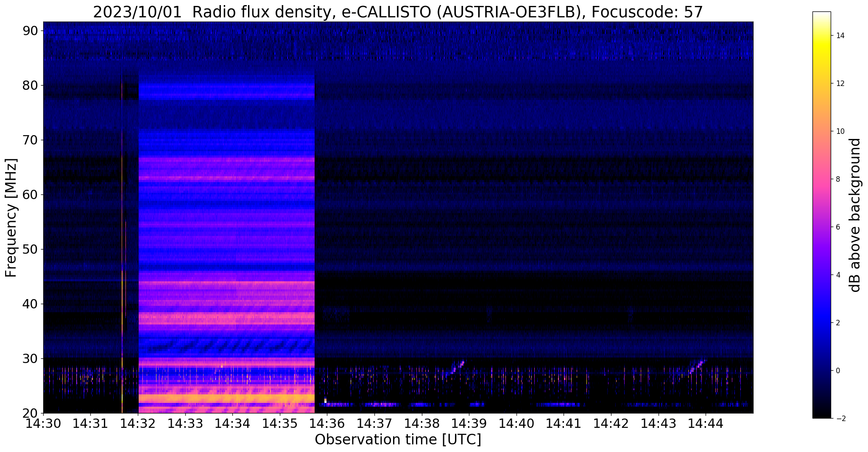The height and width of the screenshot is (452, 868).
Task: Click the orange emission band near 23 MHz
Action: coord(226,398)
